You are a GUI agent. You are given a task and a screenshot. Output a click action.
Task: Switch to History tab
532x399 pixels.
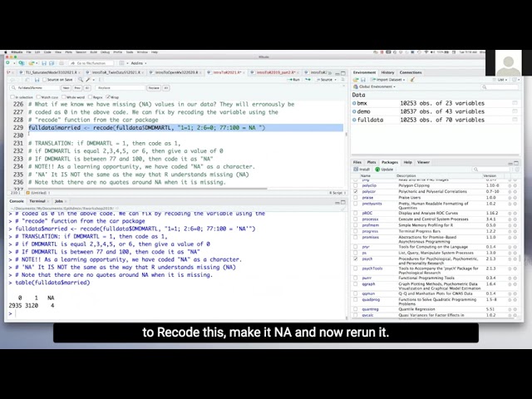(387, 72)
